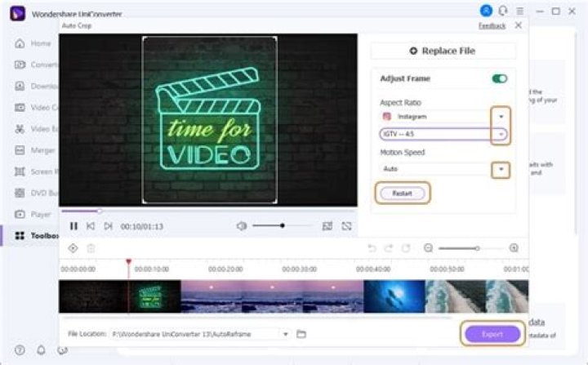588x365 pixels.
Task: Open the Converter section in sidebar
Action: [x=36, y=65]
